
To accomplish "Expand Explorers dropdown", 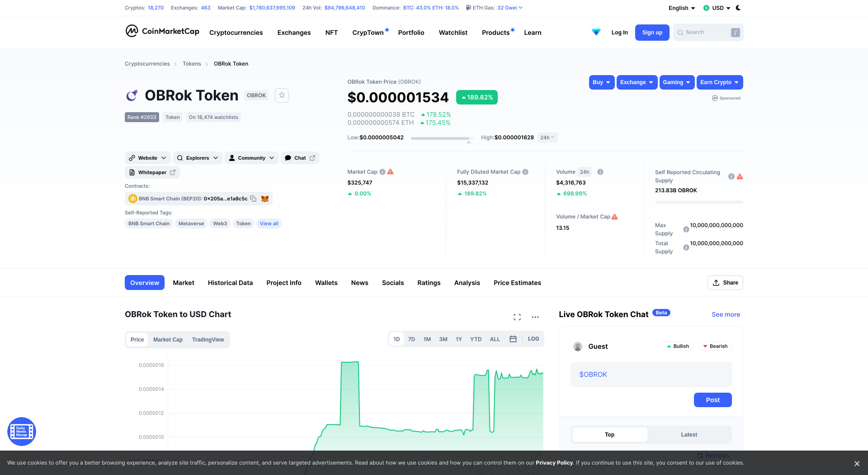I will [x=198, y=158].
